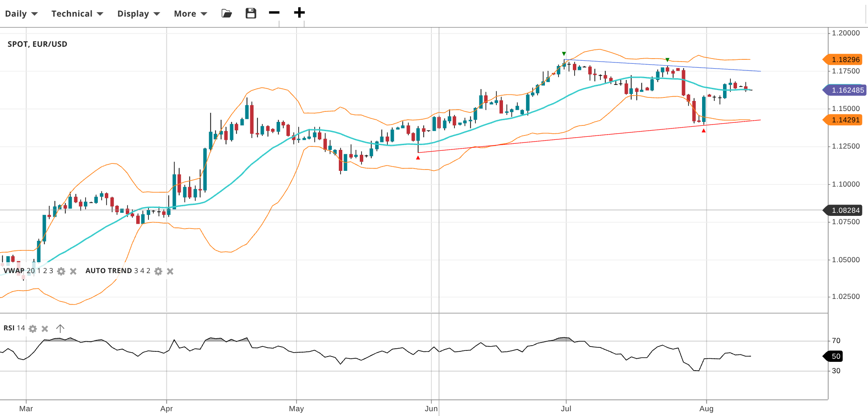The image size is (868, 416).
Task: Remove the RSI 14 indicator
Action: [45, 329]
